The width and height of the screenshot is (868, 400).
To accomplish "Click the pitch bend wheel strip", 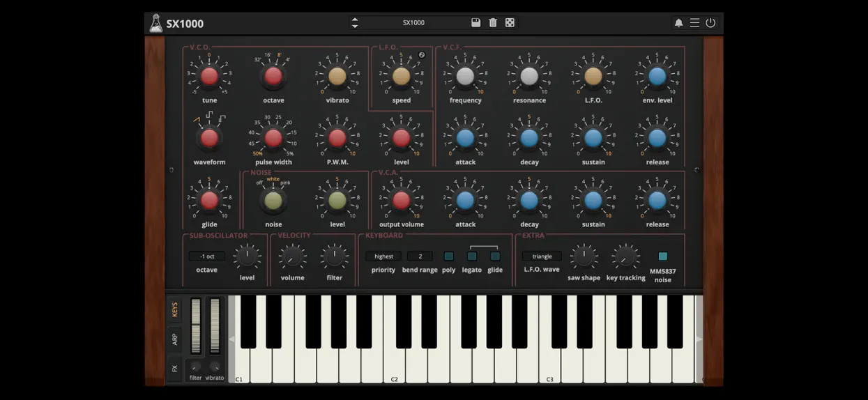I will coord(195,326).
